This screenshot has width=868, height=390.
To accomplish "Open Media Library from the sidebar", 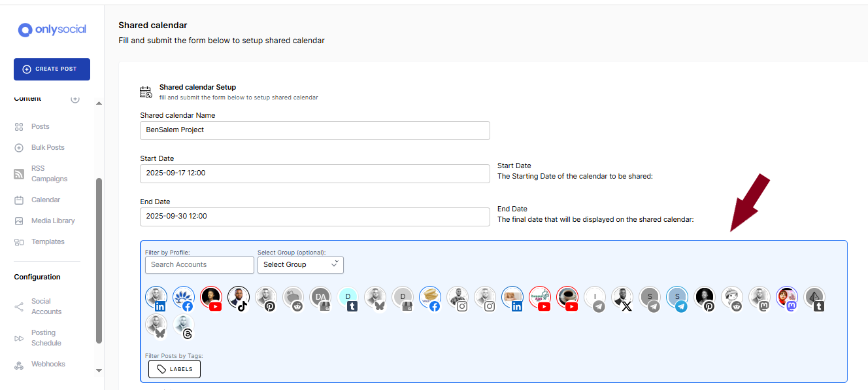I will pyautogui.click(x=53, y=221).
